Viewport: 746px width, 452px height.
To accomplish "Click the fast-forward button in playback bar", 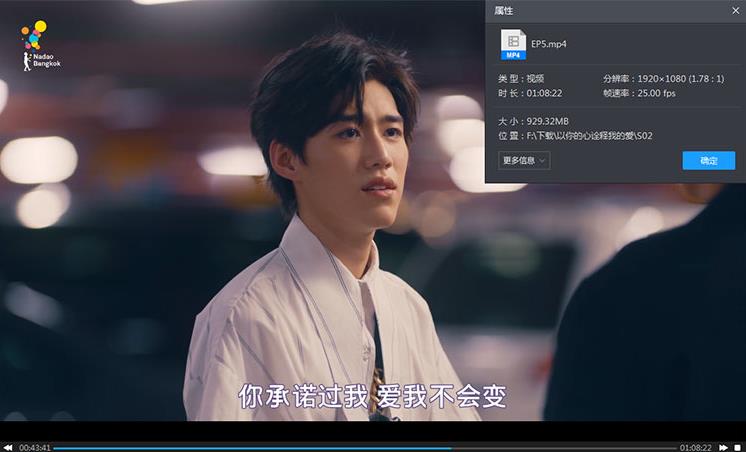I will point(723,447).
